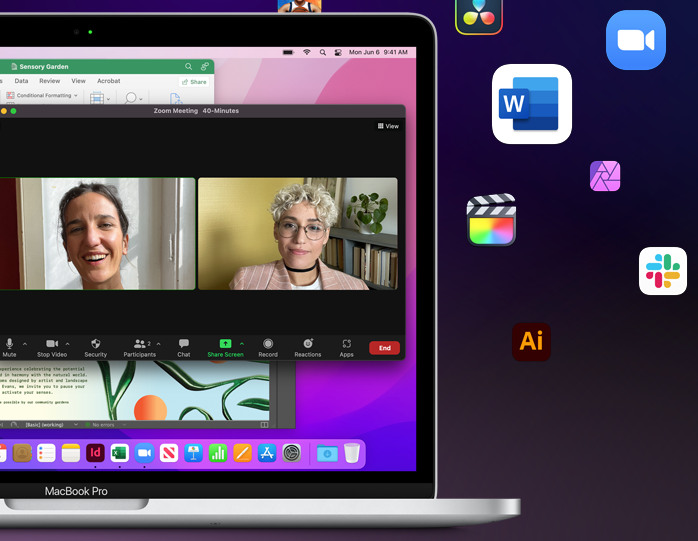Open Zoom from the Dock
The height and width of the screenshot is (541, 698).
pos(144,453)
